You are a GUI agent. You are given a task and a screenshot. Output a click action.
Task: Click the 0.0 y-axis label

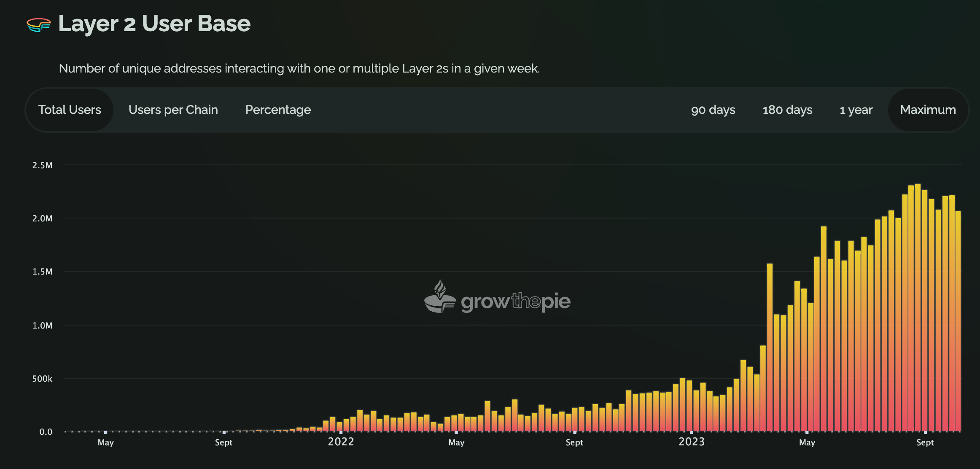click(x=46, y=432)
